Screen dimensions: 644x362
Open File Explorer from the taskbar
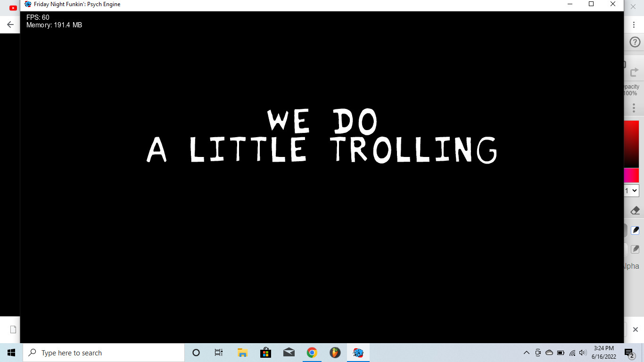(x=242, y=353)
